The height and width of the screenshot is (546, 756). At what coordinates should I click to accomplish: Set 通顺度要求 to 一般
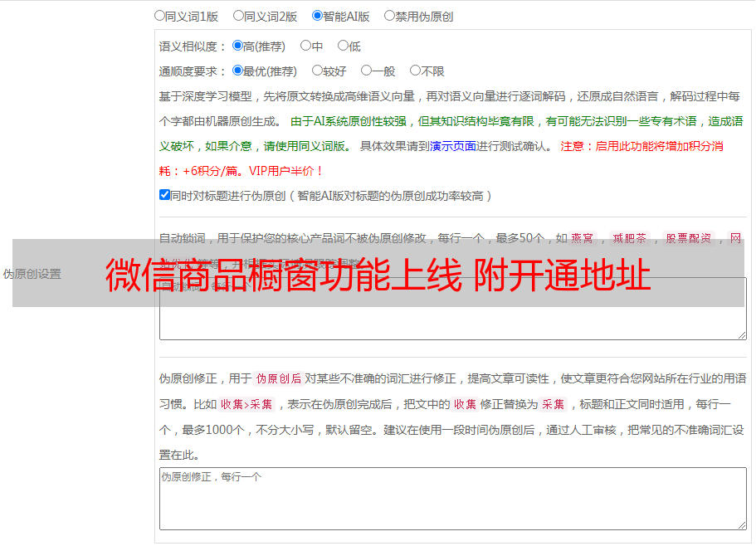pos(367,71)
